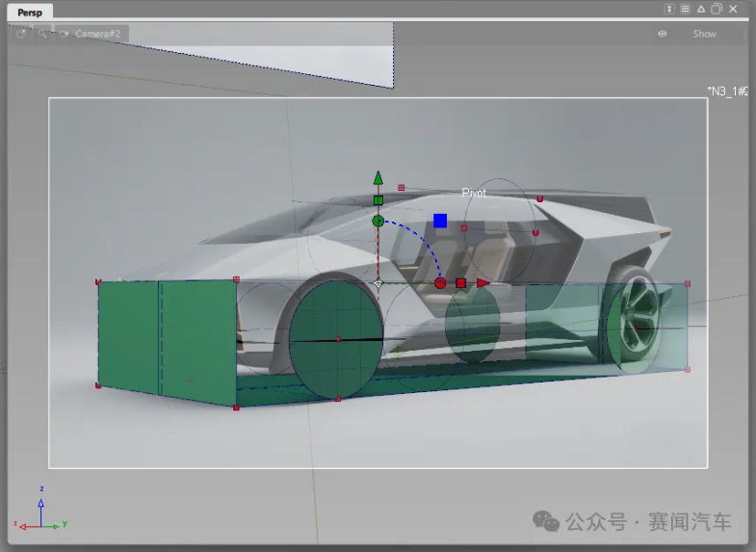The image size is (756, 552).
Task: Toggle the eye visibility icon near Show
Action: coord(663,34)
